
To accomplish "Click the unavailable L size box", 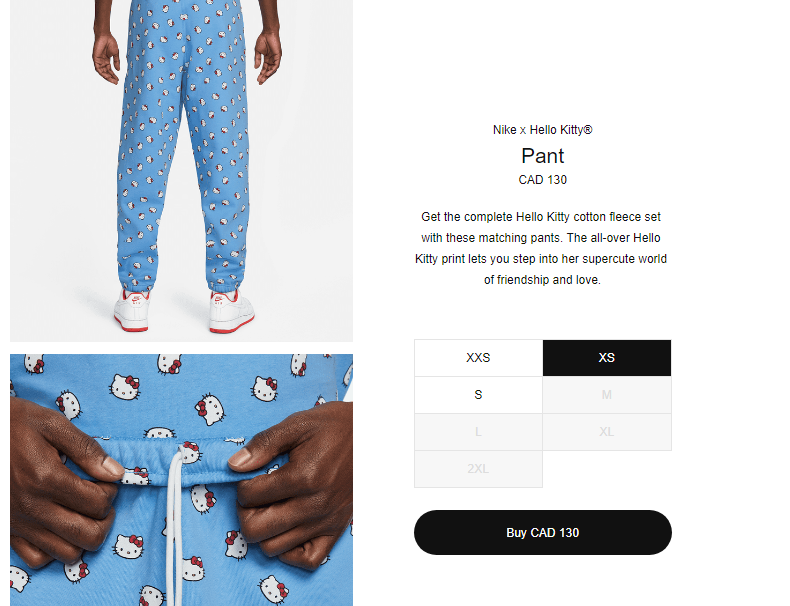I will [478, 432].
